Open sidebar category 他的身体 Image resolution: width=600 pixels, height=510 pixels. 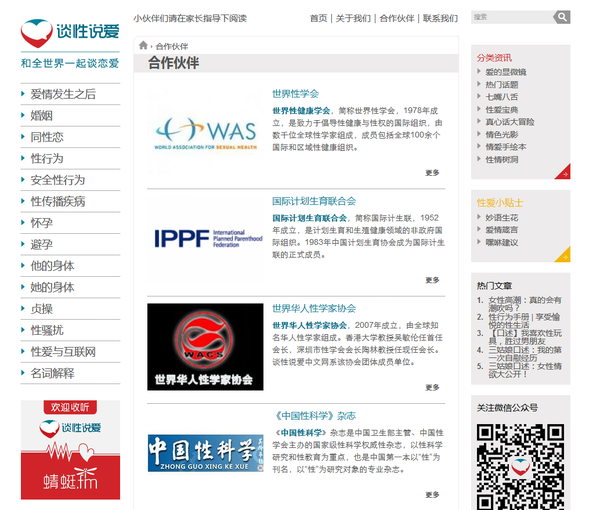click(52, 266)
